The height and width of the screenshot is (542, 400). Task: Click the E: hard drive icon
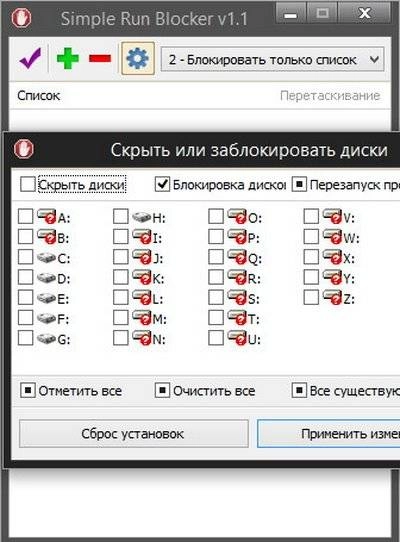click(46, 298)
